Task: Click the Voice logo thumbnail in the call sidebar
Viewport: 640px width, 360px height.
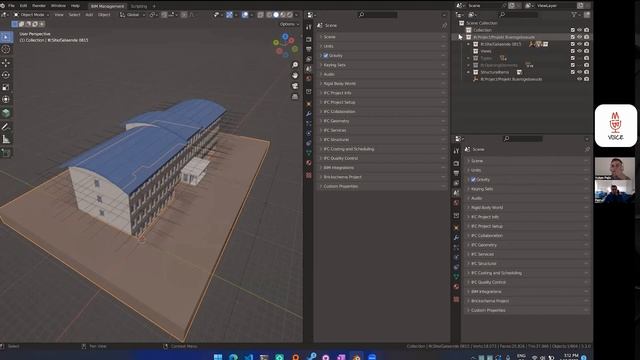Action: click(616, 126)
